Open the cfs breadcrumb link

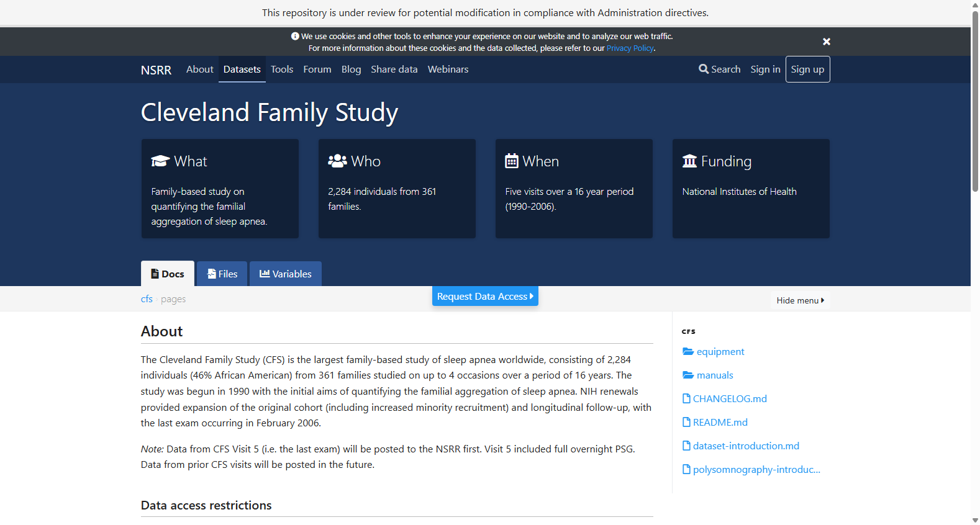pyautogui.click(x=147, y=299)
